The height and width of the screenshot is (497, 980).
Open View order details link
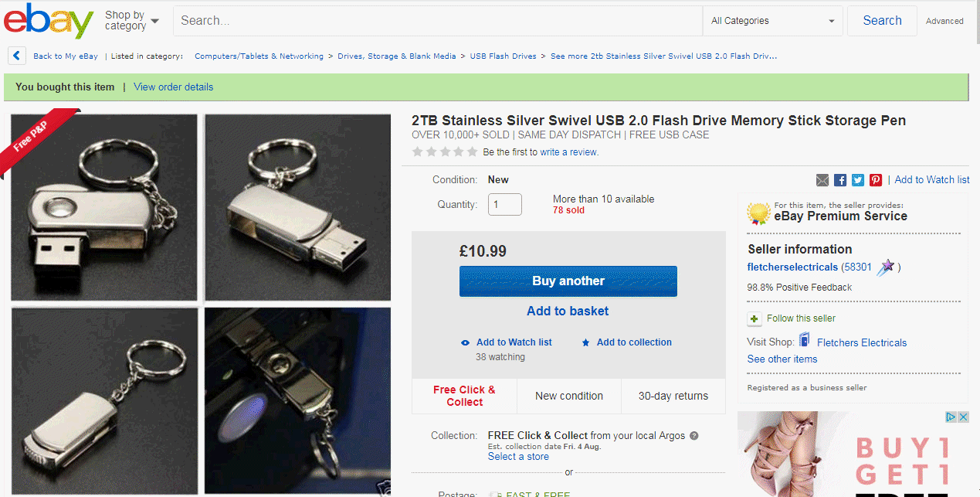pos(173,87)
